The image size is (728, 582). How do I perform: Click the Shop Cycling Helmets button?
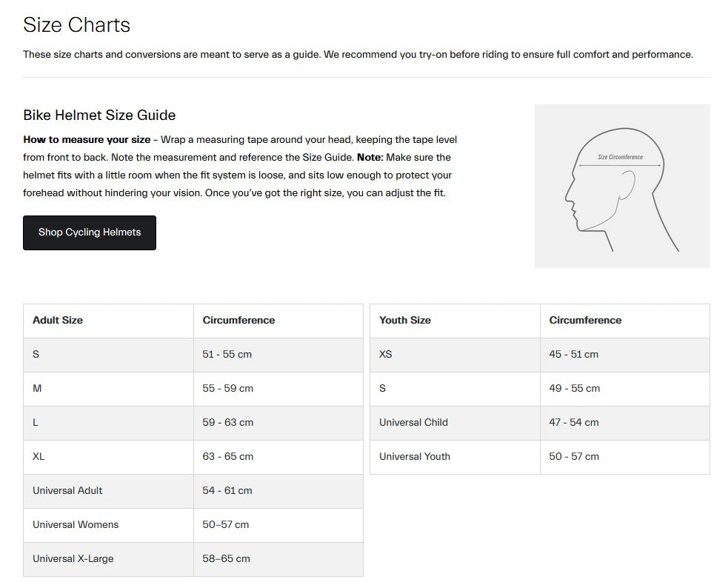[x=90, y=233]
